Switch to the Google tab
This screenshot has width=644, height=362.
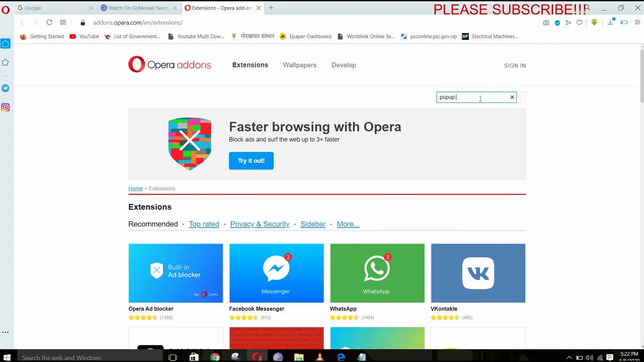(x=55, y=8)
